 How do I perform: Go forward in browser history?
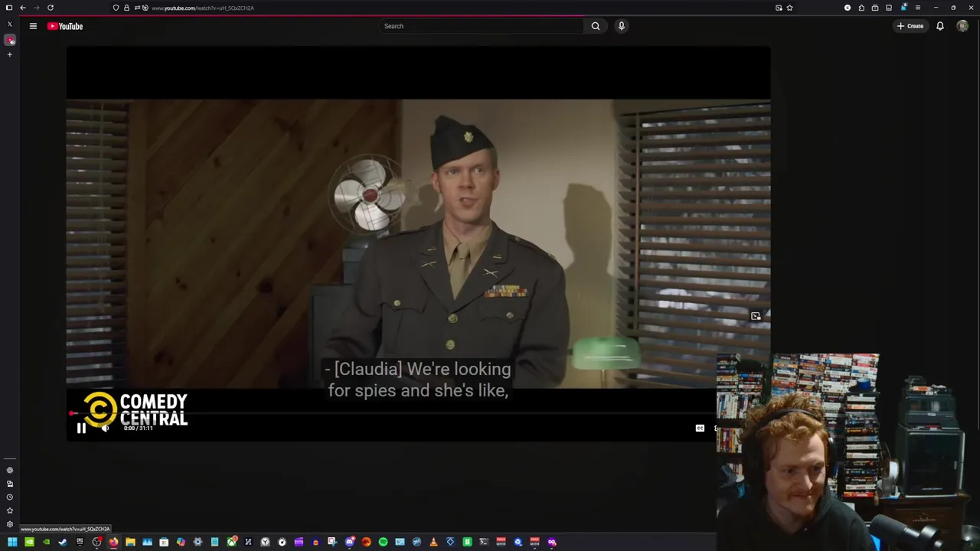(x=36, y=8)
